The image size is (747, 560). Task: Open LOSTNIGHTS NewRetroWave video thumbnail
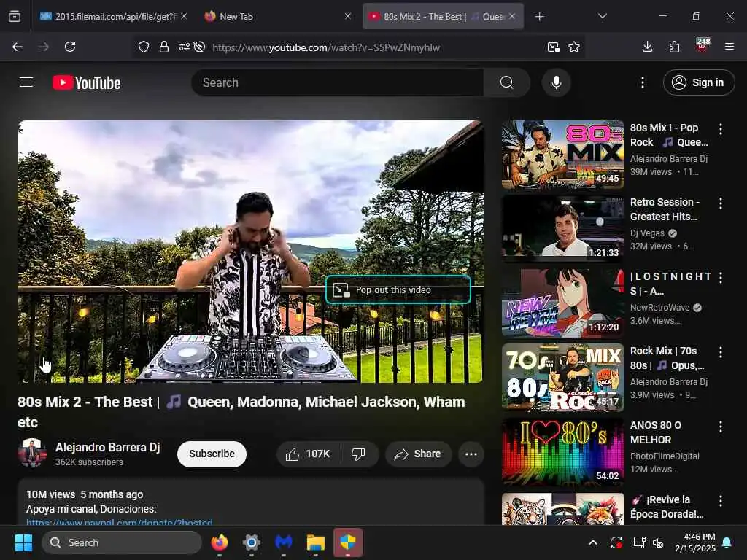click(562, 303)
